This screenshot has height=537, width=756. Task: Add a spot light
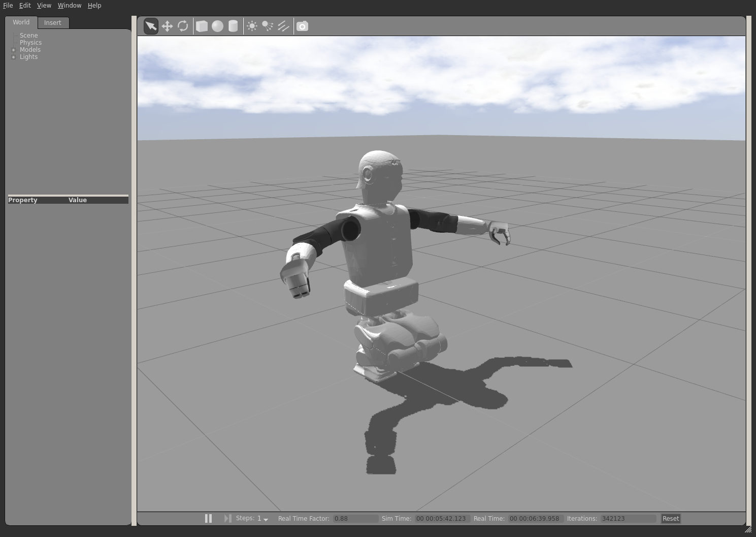(268, 26)
